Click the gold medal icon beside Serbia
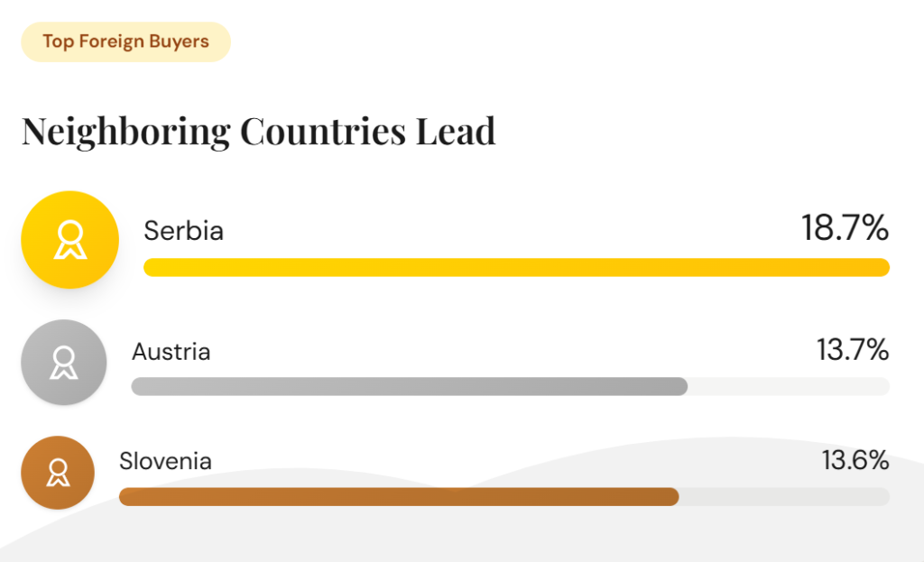924x562 pixels. (x=69, y=239)
